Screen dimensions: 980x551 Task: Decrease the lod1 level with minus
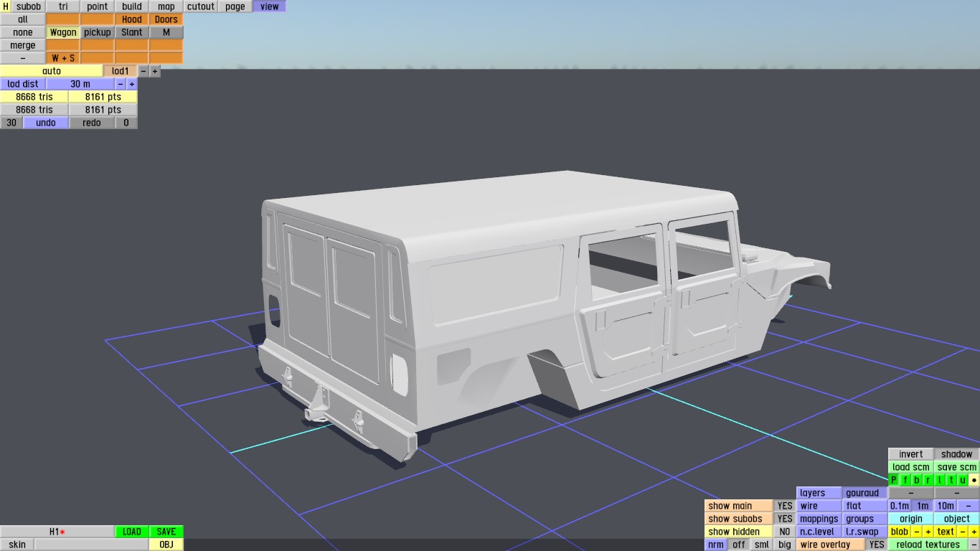click(143, 71)
